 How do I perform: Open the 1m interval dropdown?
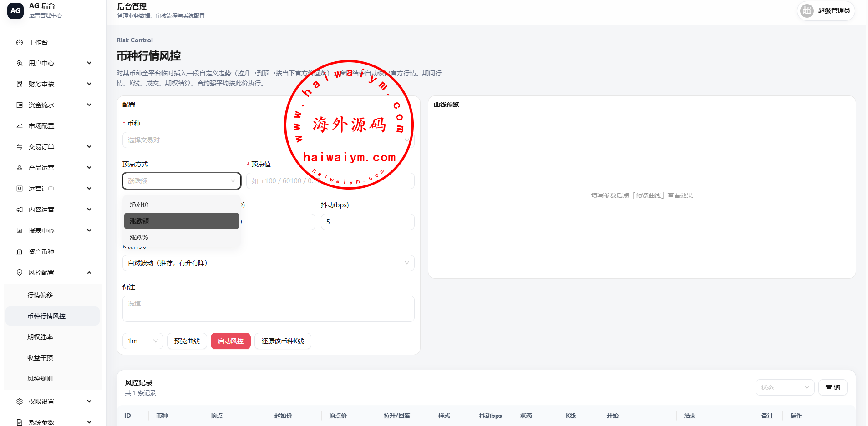click(x=143, y=341)
